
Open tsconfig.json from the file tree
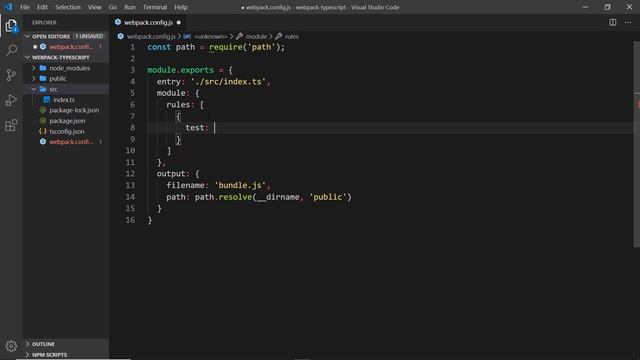[x=67, y=131]
